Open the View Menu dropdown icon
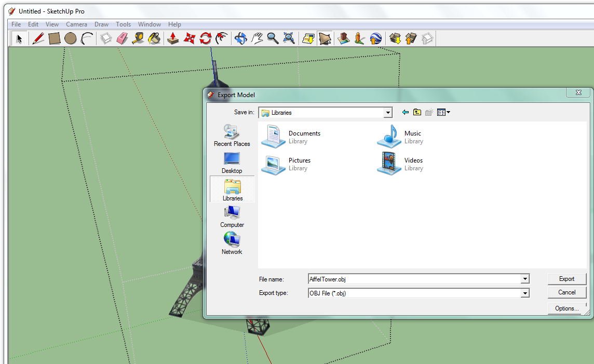The image size is (594, 364). [443, 113]
